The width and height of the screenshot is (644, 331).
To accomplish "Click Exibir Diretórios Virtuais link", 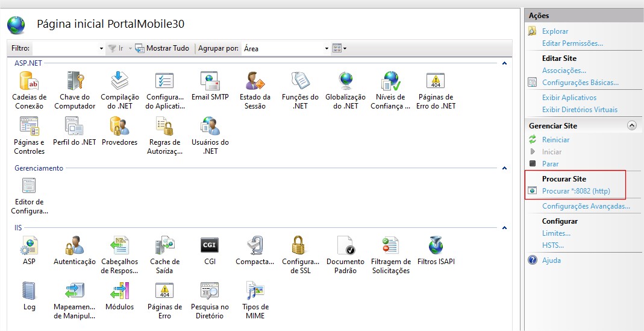I will coord(580,109).
